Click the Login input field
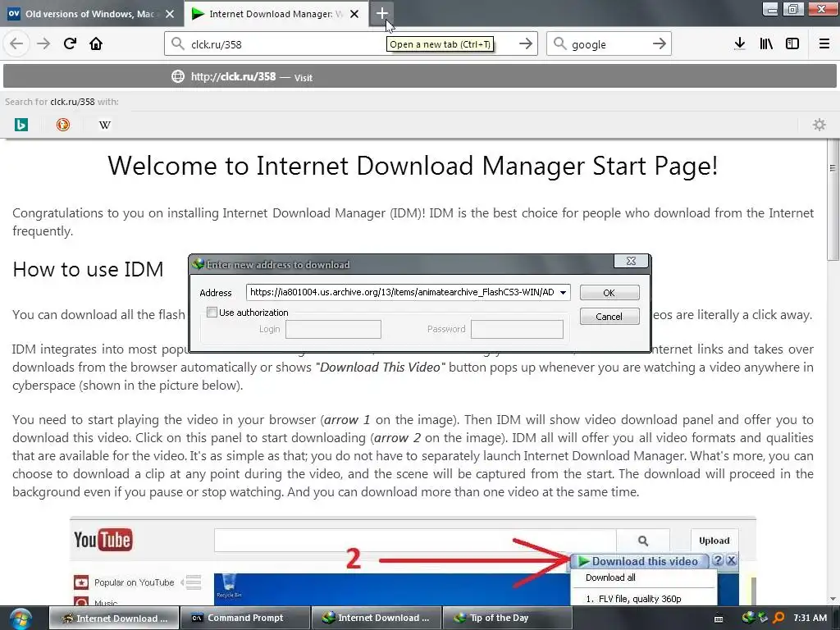Viewport: 840px width, 630px height. pyautogui.click(x=333, y=329)
